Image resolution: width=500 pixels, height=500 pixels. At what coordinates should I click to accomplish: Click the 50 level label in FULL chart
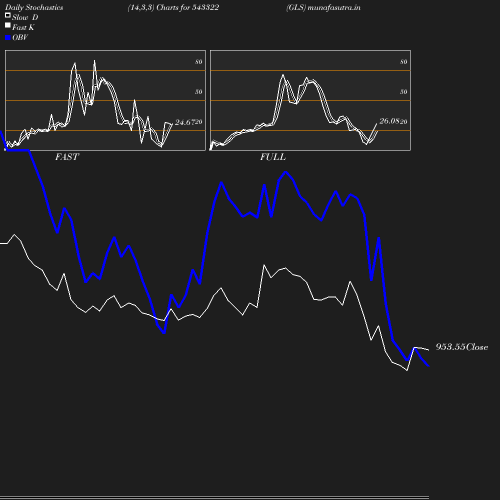click(404, 92)
